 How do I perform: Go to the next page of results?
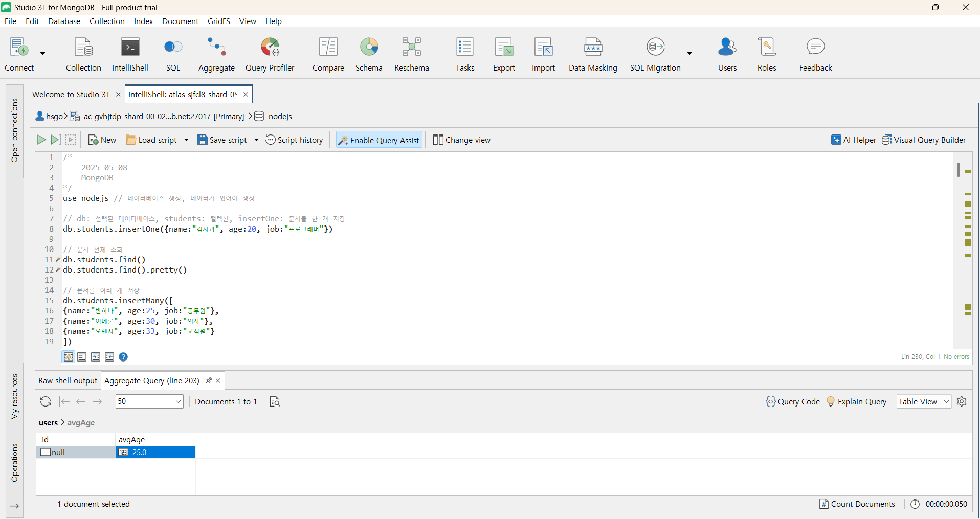97,401
